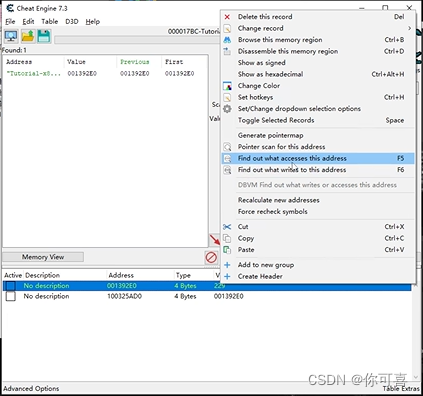This screenshot has width=423, height=396.
Task: Click the plus icon for Add to new group
Action: click(227, 265)
